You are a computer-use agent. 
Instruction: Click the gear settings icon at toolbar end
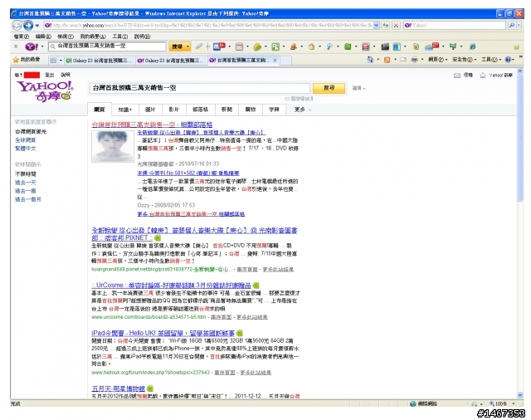coord(516,47)
